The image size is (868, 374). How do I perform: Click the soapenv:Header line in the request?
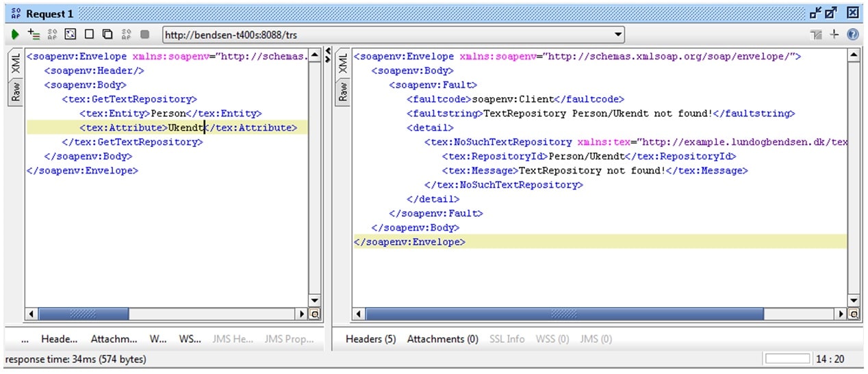click(x=94, y=70)
